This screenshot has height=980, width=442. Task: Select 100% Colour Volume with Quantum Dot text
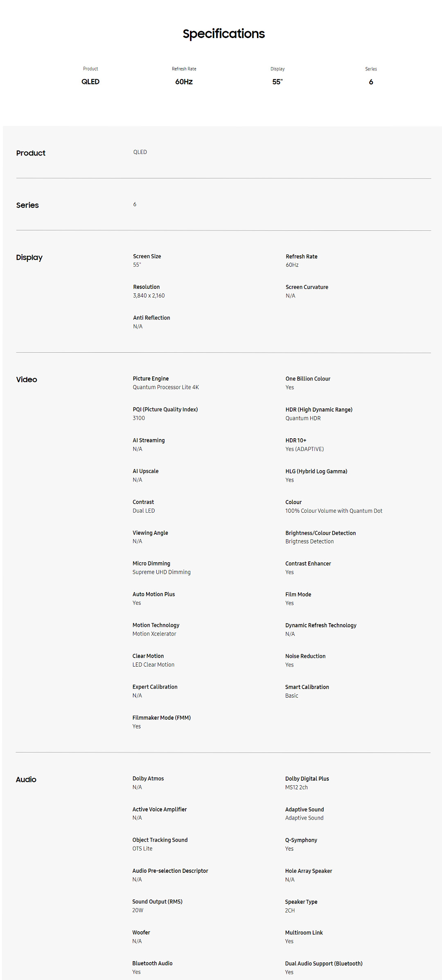tap(334, 511)
